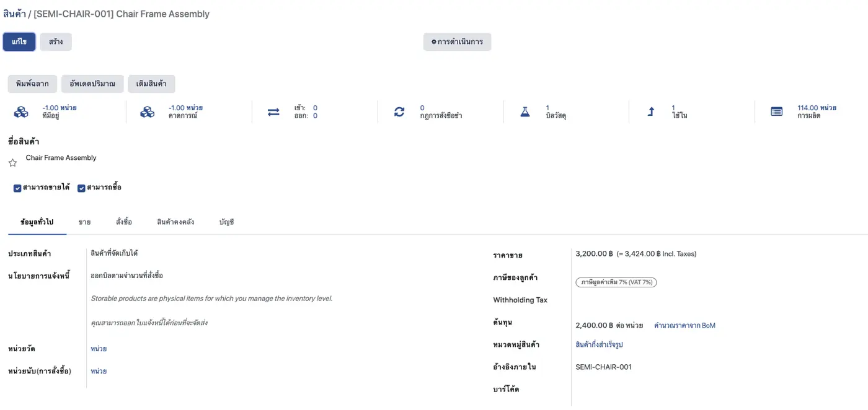Click the 3,200.00 ฿ sales price value

pyautogui.click(x=594, y=254)
